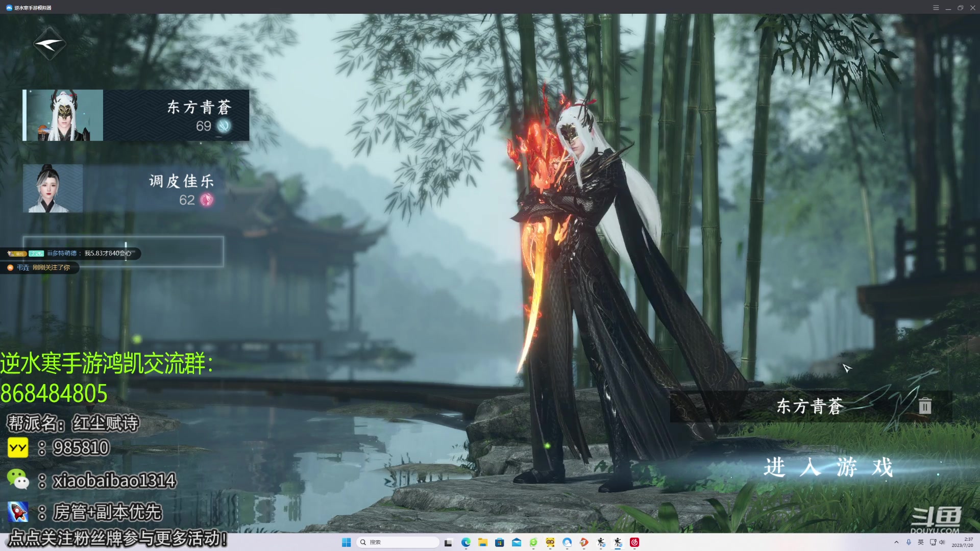Open the volume control in the tray
Screen dimensions: 980x551
pos(942,542)
